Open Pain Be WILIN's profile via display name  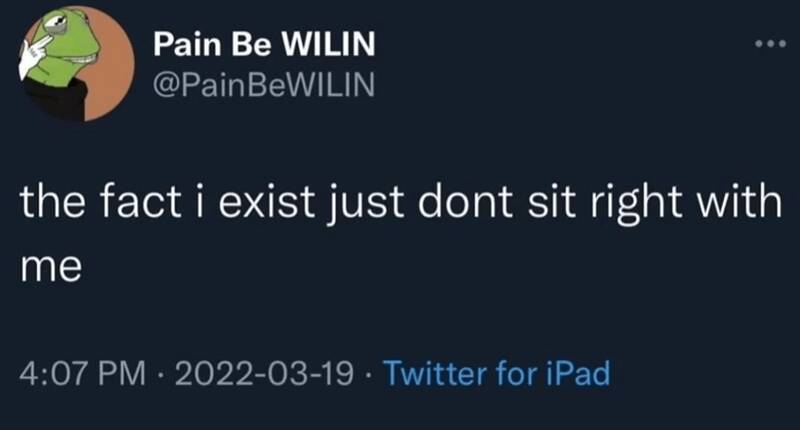pyautogui.click(x=265, y=47)
